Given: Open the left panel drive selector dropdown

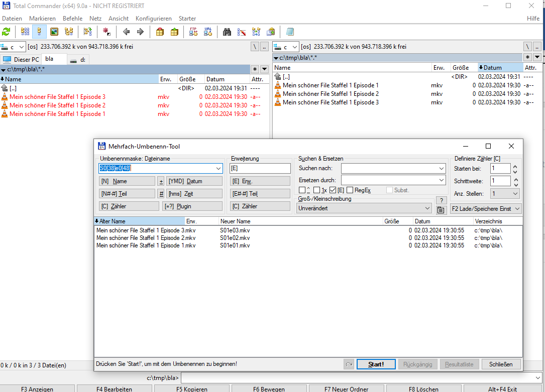Looking at the screenshot, I should [x=21, y=47].
